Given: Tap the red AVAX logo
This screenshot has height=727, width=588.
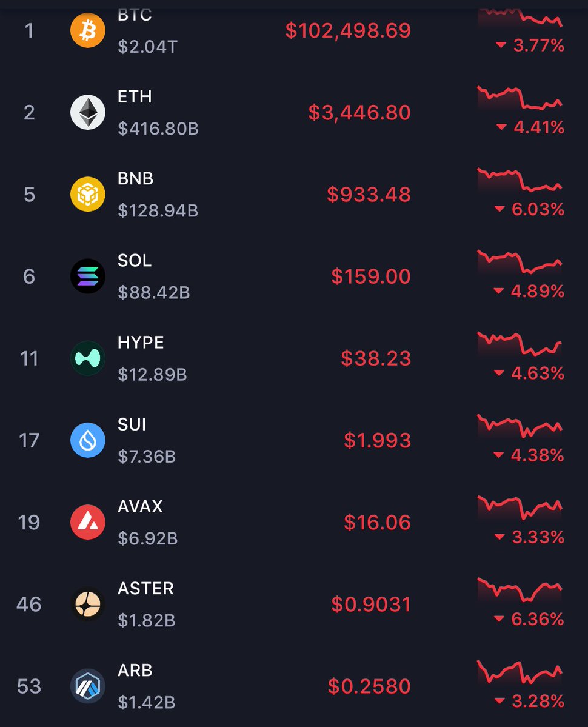Looking at the screenshot, I should coord(88,522).
